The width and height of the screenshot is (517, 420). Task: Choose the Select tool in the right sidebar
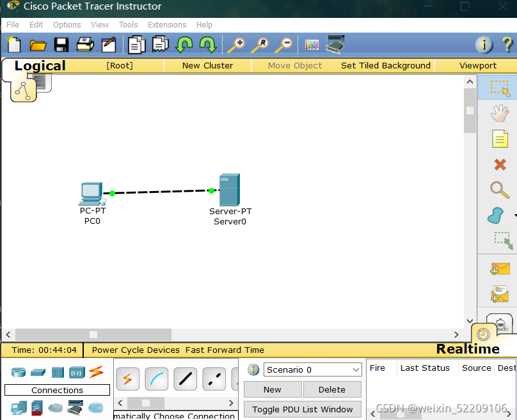pos(500,88)
